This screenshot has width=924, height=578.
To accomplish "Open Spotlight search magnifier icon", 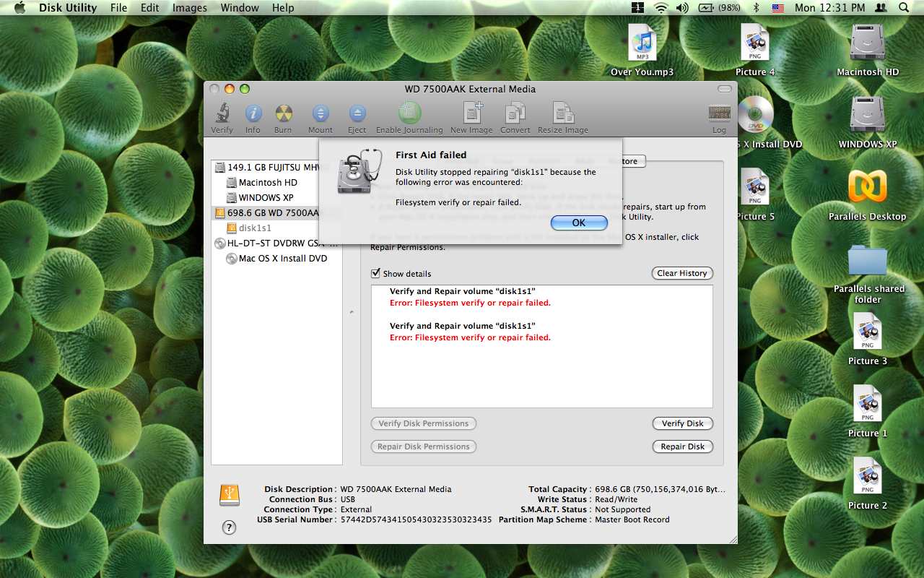I will [904, 8].
